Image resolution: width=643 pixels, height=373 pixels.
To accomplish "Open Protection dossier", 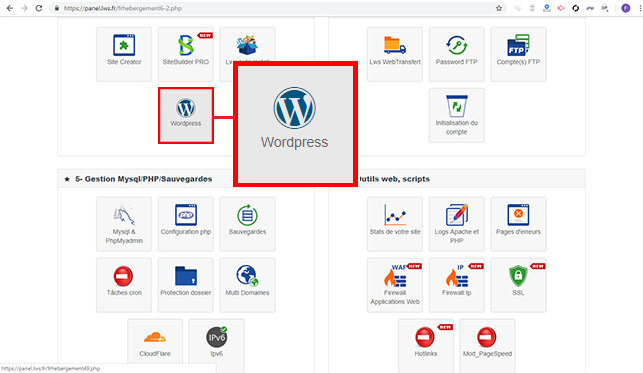I will coord(186,285).
